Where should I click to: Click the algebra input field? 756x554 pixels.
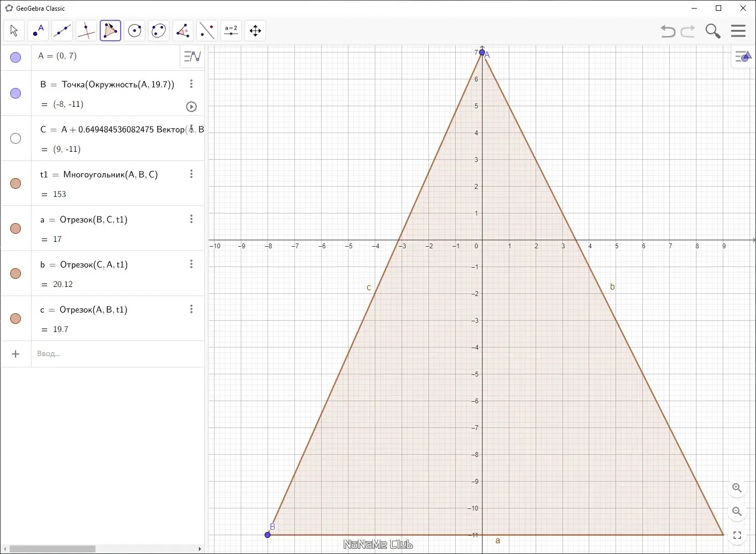click(118, 354)
